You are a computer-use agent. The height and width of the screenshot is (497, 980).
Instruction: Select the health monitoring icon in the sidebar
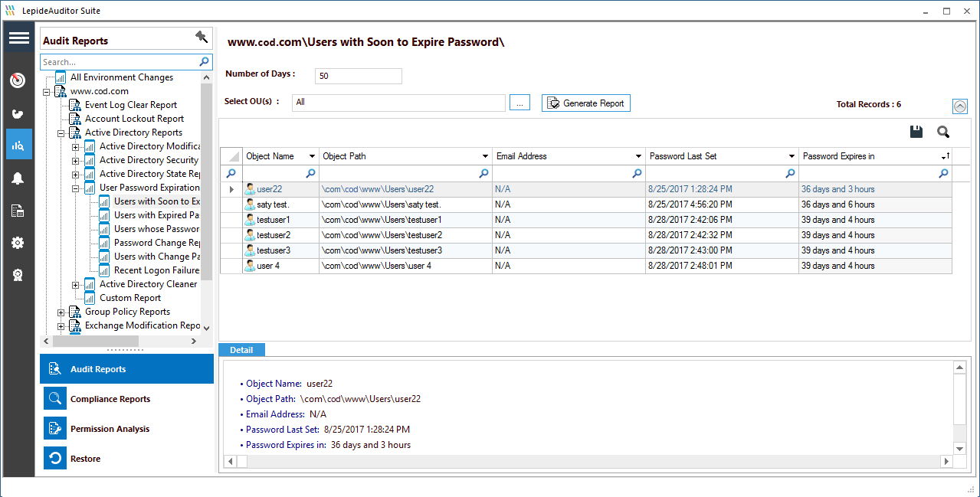18,113
